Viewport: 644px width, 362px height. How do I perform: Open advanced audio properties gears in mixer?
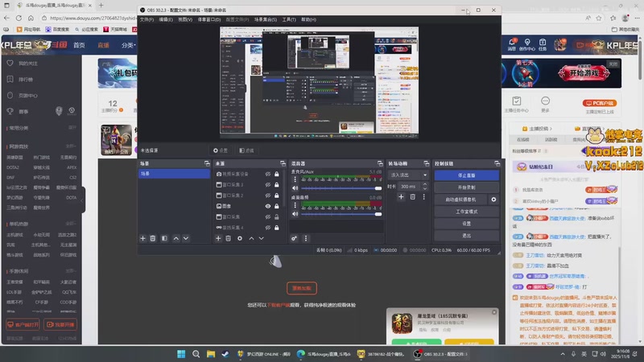(x=294, y=238)
